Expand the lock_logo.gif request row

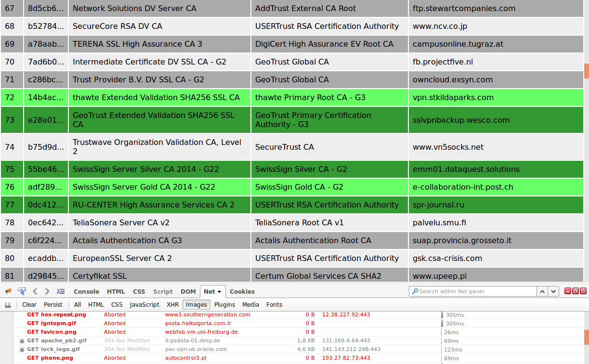pos(22,350)
